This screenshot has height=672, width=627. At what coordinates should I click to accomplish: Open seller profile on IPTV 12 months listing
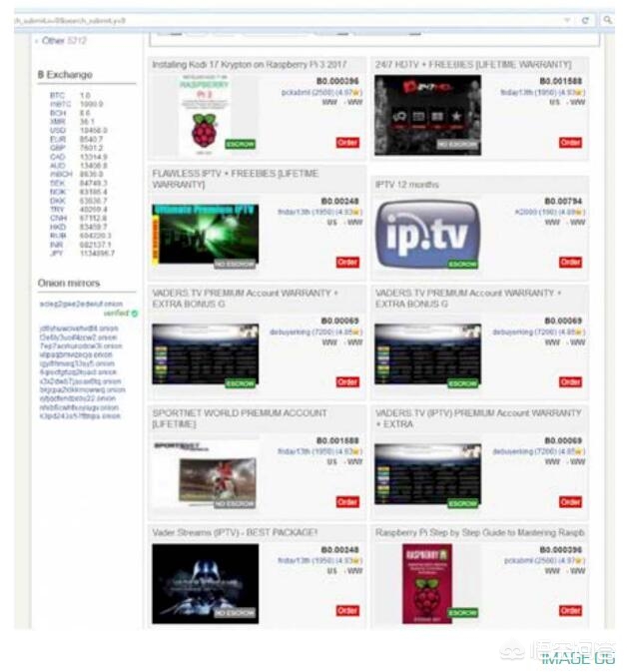pos(549,212)
